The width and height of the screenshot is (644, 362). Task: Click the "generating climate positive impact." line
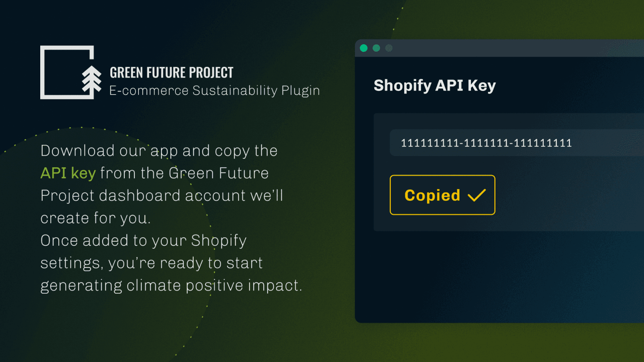[x=171, y=286]
